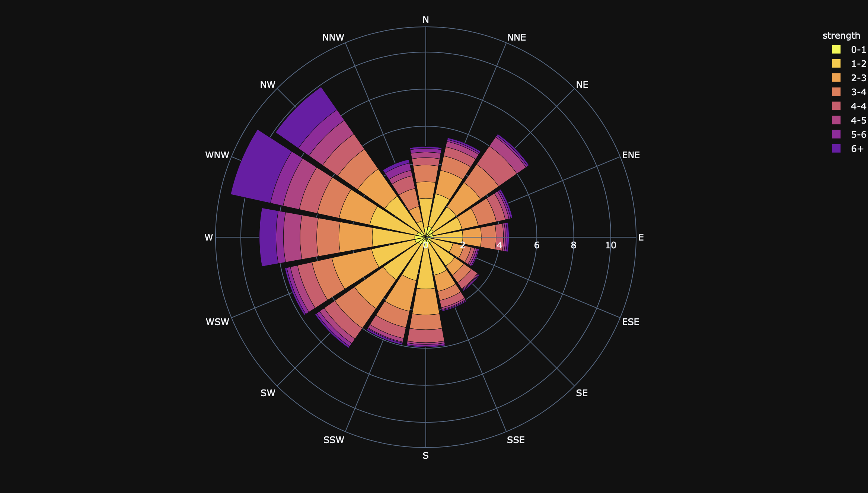Screen dimensions: 868x493
Task: Select the rose 4-4 segment of S bar
Action: tap(426, 336)
